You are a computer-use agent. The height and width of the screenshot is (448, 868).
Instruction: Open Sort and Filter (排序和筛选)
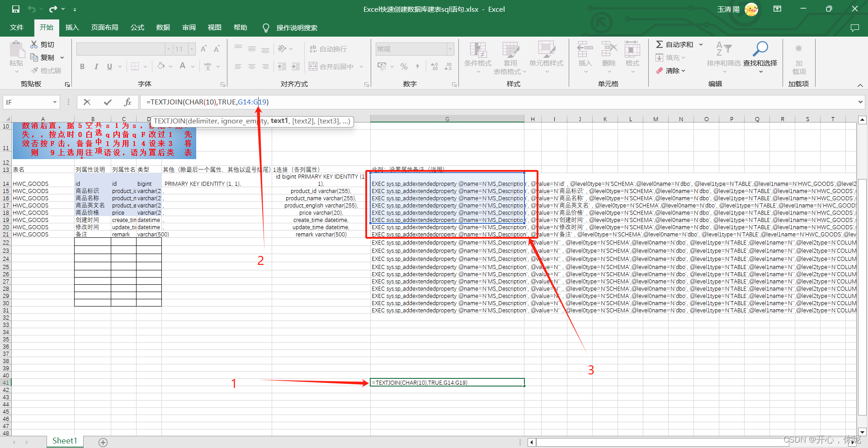724,58
